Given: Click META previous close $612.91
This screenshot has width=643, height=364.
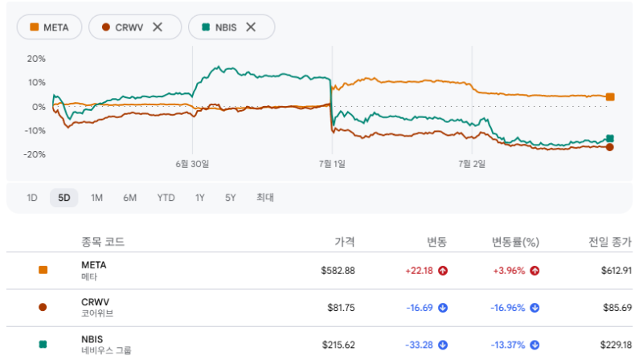Looking at the screenshot, I should coord(616,271).
